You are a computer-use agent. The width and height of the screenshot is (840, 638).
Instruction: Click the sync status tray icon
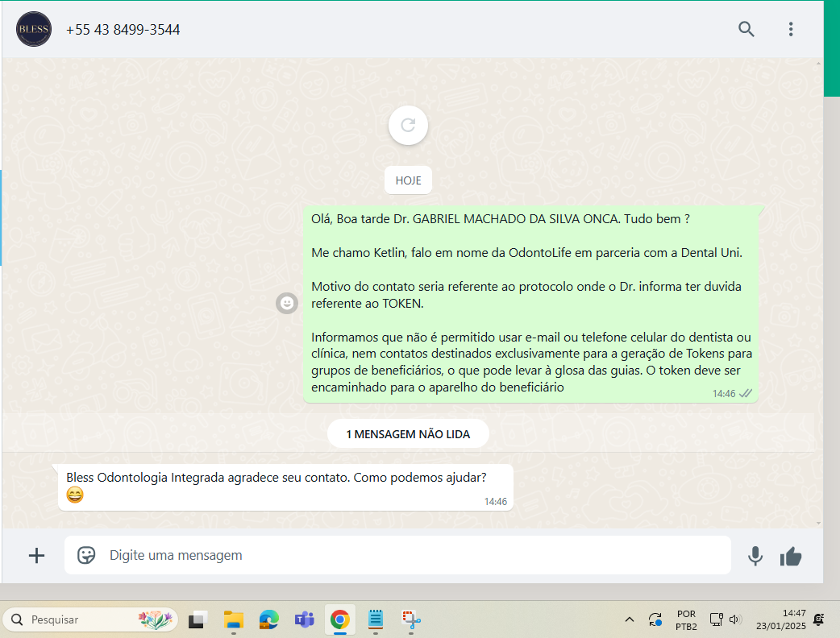(655, 619)
